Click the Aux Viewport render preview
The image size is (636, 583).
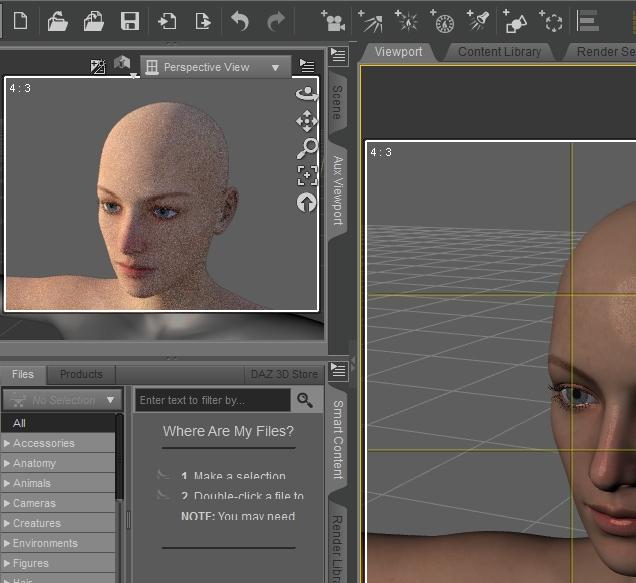tap(161, 194)
